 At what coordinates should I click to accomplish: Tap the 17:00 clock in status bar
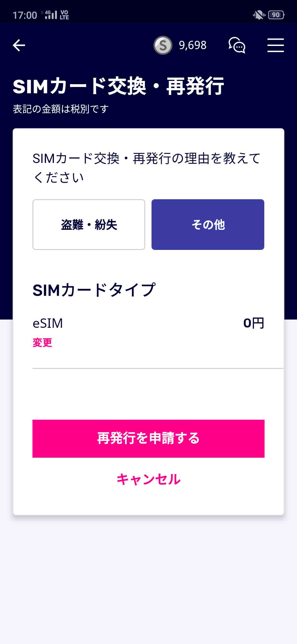[25, 15]
